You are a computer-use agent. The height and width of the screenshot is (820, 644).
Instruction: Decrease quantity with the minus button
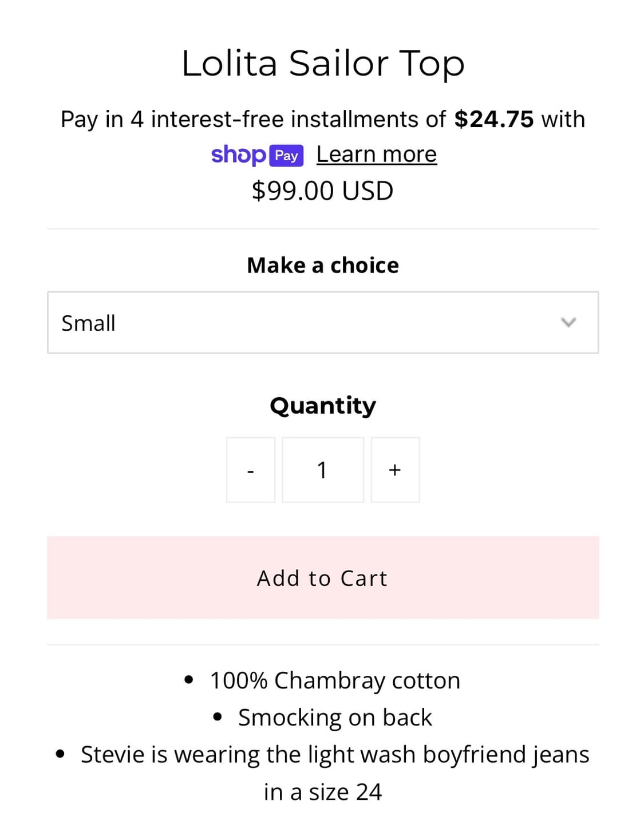point(251,470)
